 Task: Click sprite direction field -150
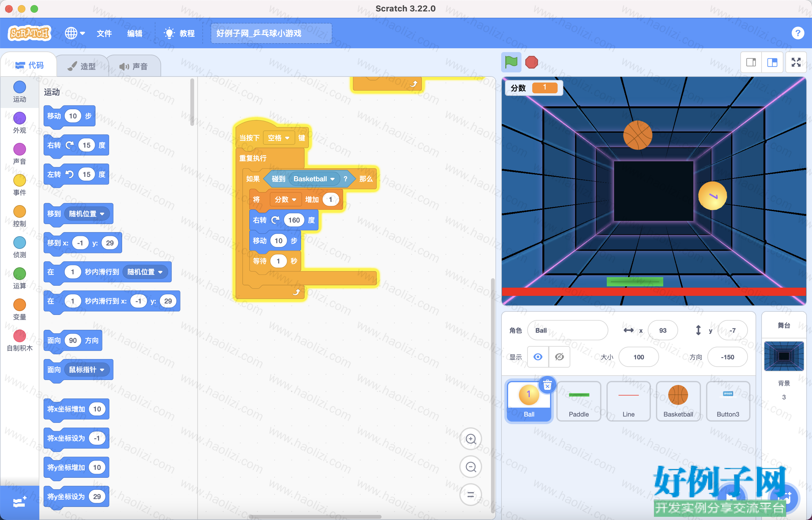pos(727,357)
